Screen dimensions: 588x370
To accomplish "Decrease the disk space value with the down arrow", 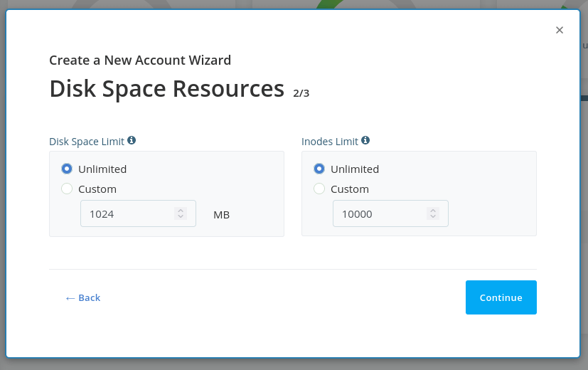I will (181, 217).
